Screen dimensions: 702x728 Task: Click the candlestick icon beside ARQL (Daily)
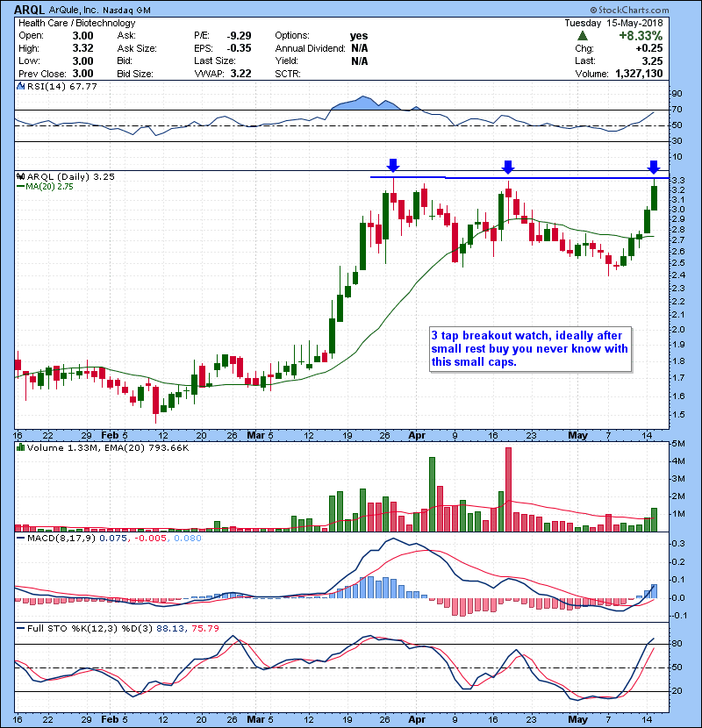click(20, 176)
